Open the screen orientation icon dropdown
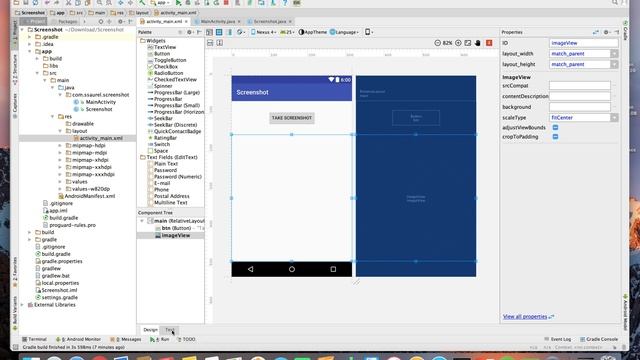The image size is (640, 360). point(240,32)
